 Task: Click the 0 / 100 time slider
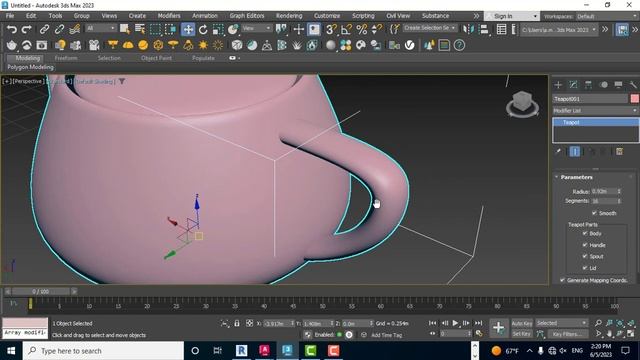(x=40, y=291)
